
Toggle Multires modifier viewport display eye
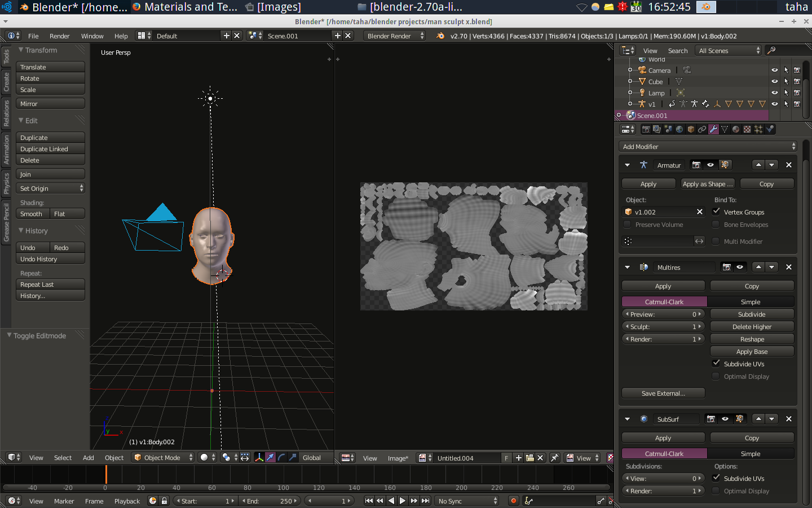[740, 267]
